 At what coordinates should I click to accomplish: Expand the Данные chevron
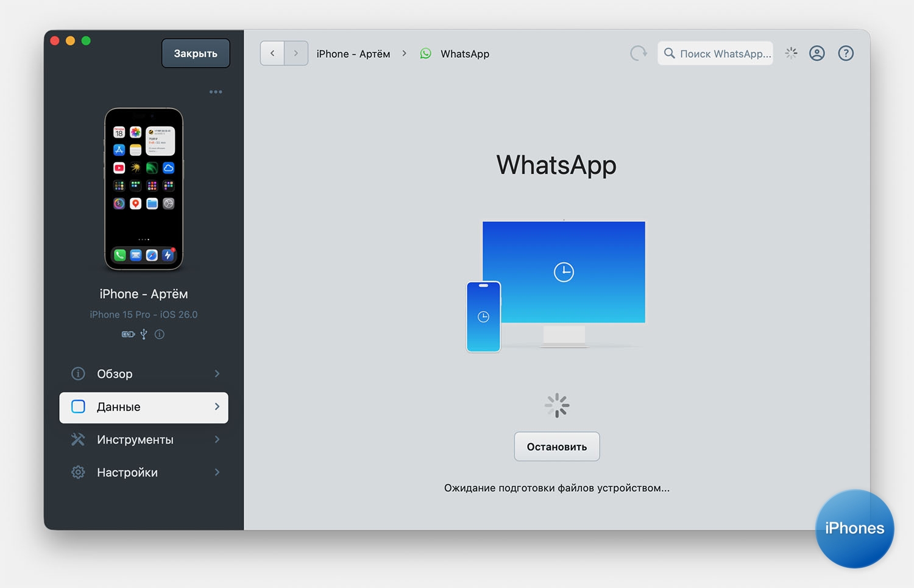(x=217, y=406)
